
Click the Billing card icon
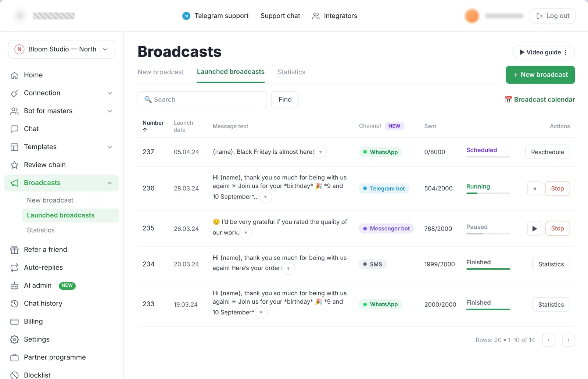[x=14, y=322]
